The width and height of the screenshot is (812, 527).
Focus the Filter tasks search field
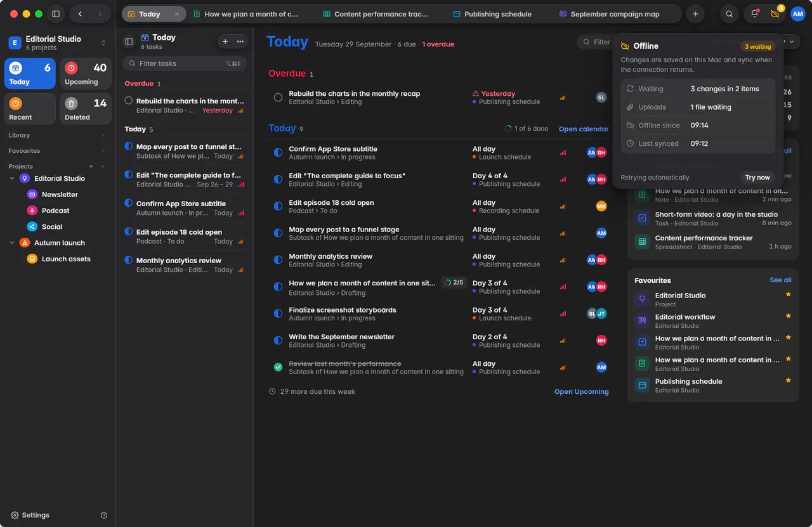pyautogui.click(x=184, y=63)
